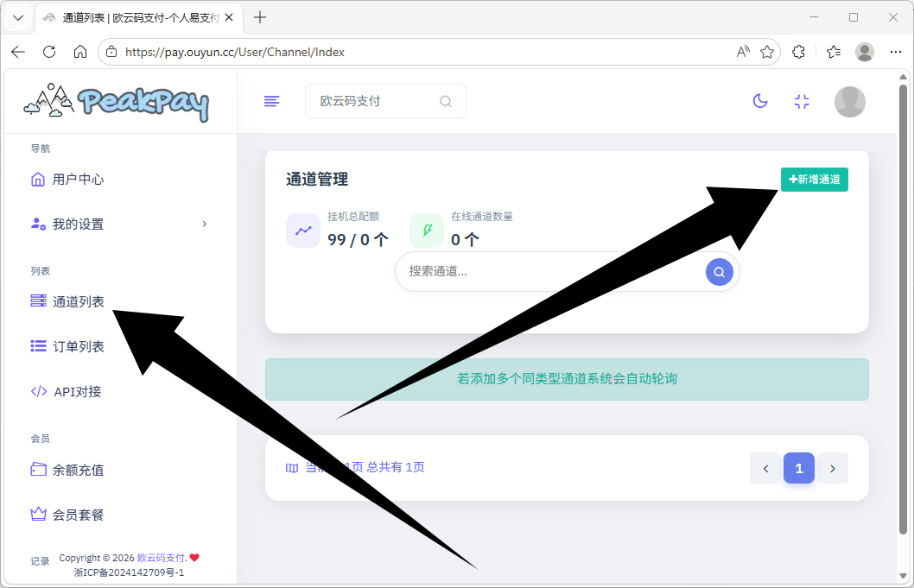Viewport: 914px width, 588px height.
Task: Toggle fullscreen with the compress icon
Action: pos(802,101)
